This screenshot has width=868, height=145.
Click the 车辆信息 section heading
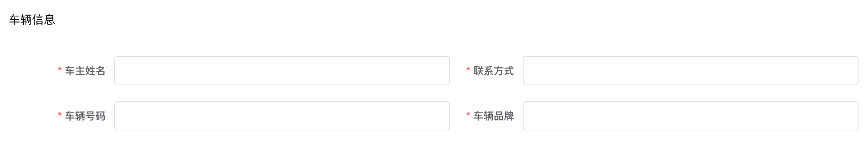32,20
